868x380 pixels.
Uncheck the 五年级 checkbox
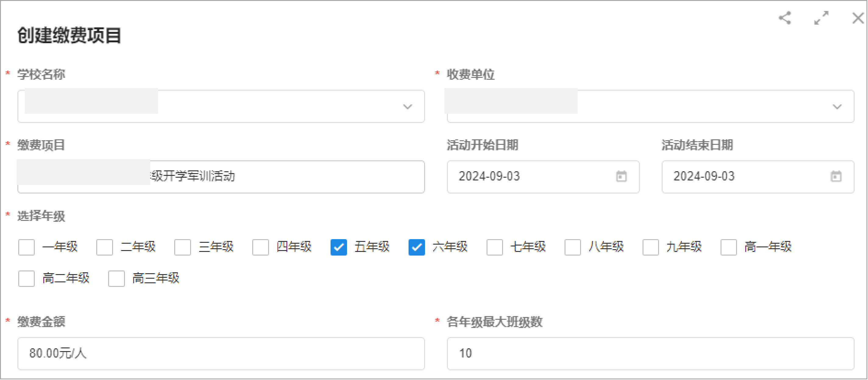point(338,247)
